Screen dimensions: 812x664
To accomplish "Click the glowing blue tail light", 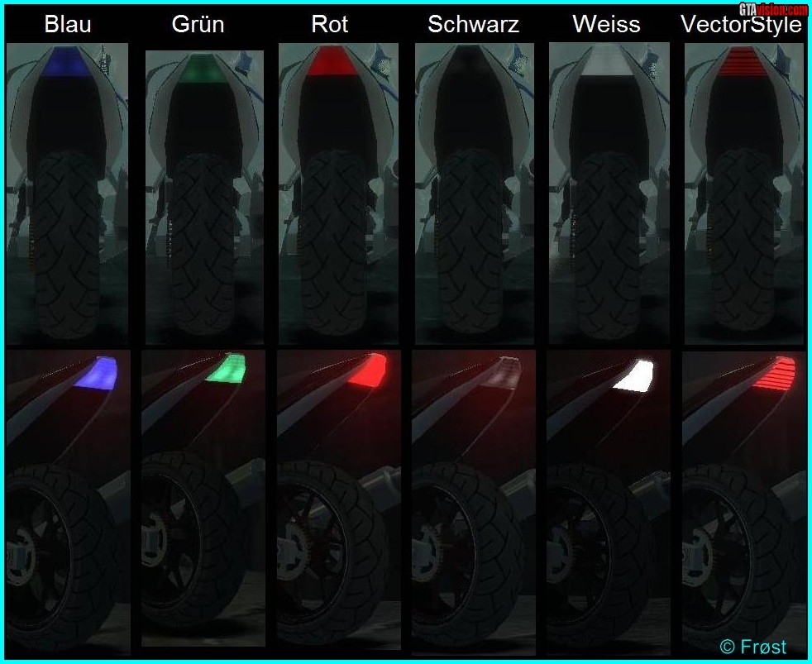I will [x=96, y=372].
